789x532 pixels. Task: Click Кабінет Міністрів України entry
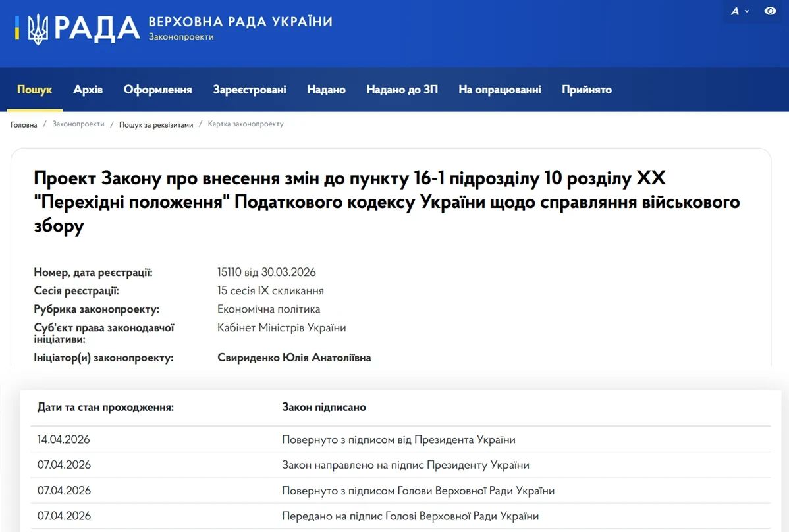[283, 327]
